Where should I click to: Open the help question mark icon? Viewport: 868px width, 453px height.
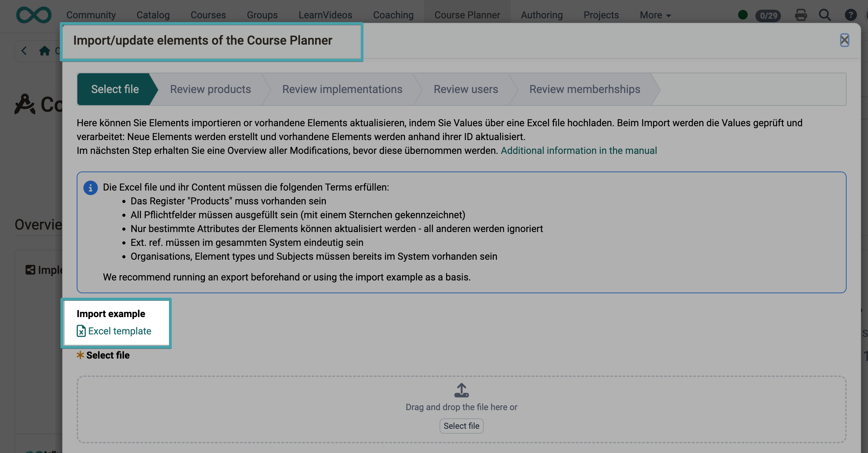850,15
